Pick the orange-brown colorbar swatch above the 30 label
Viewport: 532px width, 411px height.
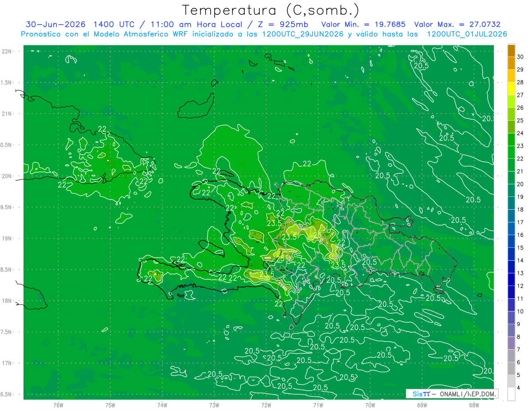[x=511, y=51]
